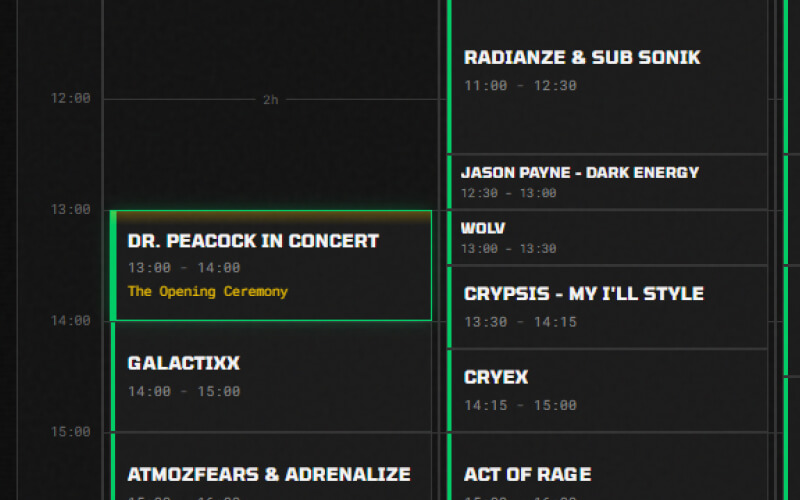Screen dimensions: 800x500
Task: Click the 13:00 - 14:00 time text
Action: 184,268
